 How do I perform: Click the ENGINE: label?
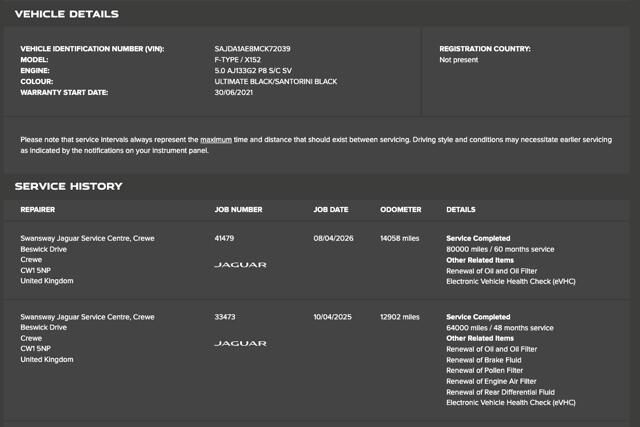pyautogui.click(x=35, y=71)
